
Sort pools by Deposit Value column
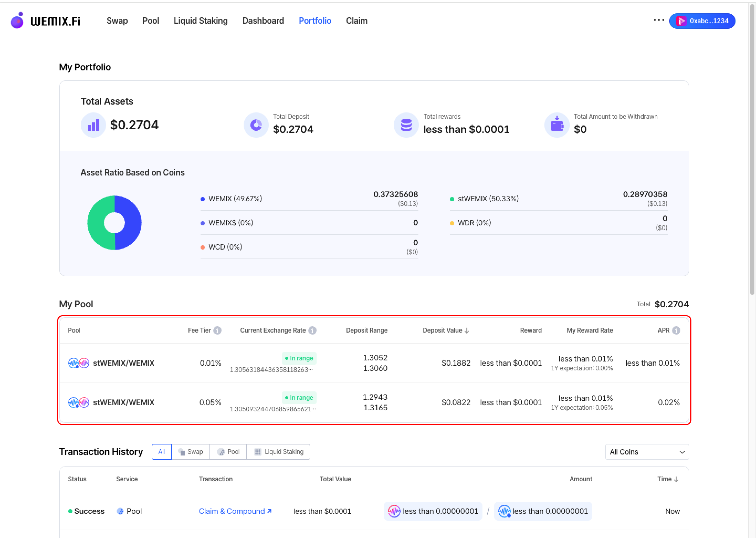[x=445, y=330]
